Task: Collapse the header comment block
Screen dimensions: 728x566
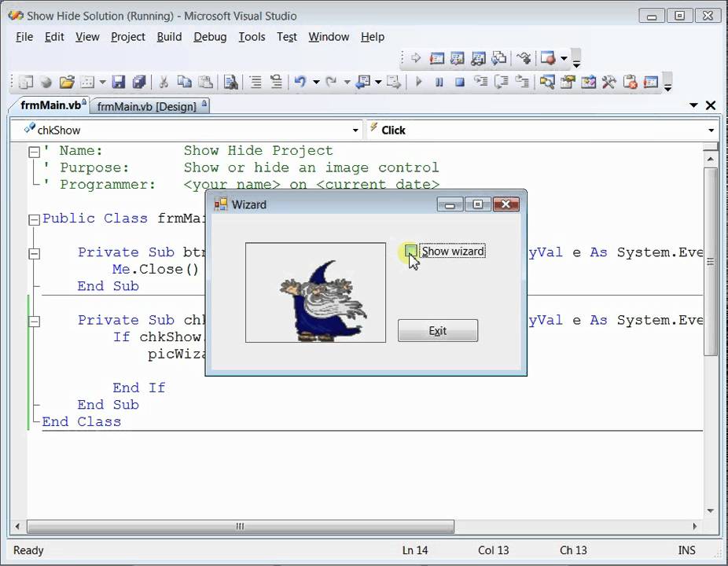Action: [34, 152]
